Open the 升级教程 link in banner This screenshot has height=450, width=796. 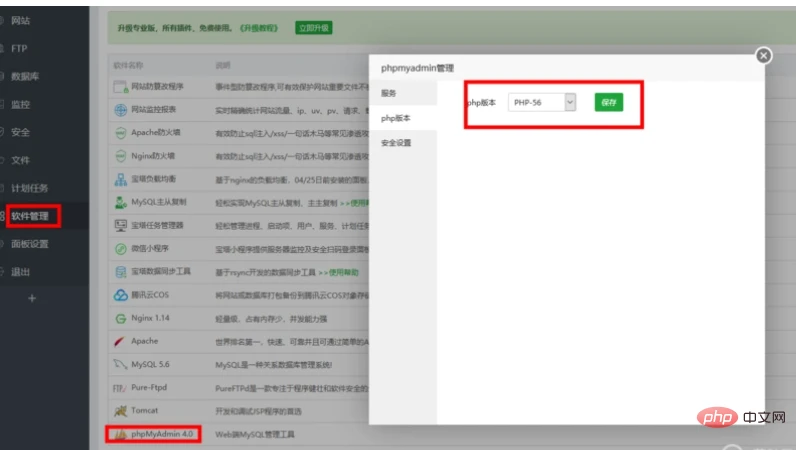(x=259, y=28)
